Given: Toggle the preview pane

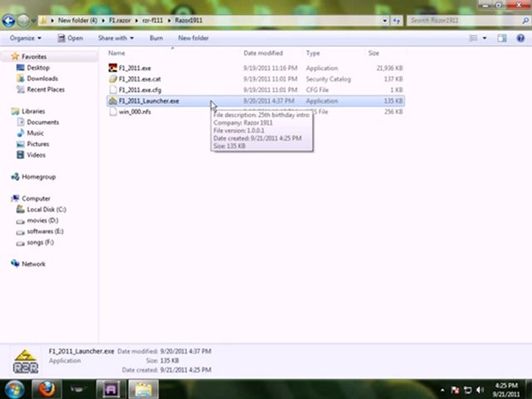Looking at the screenshot, I should click(502, 38).
